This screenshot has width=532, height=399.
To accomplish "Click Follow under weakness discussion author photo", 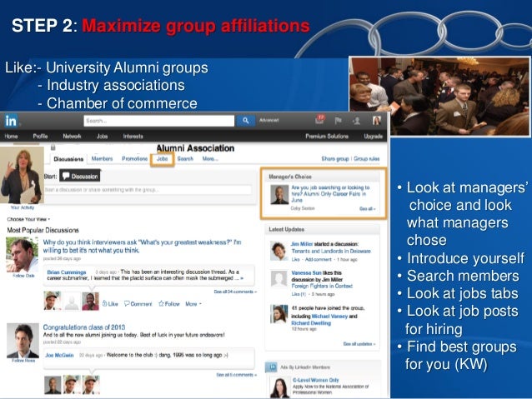I will click(x=23, y=276).
